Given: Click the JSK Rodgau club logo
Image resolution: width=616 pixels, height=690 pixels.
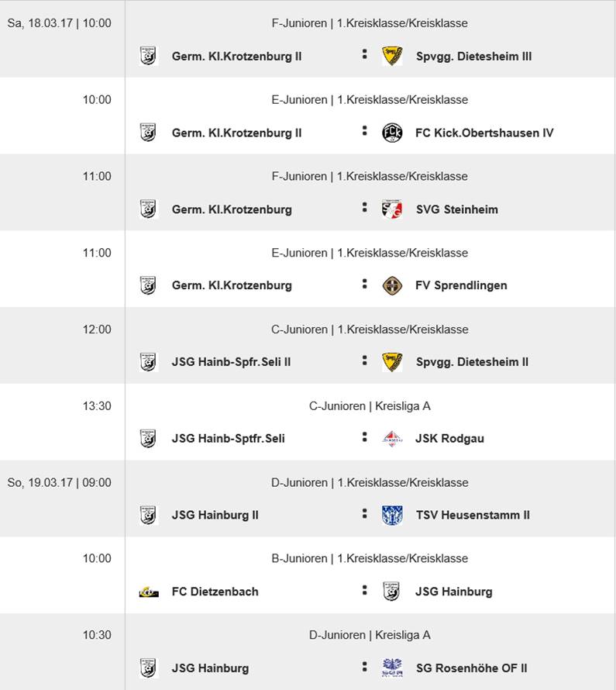Looking at the screenshot, I should pyautogui.click(x=392, y=439).
